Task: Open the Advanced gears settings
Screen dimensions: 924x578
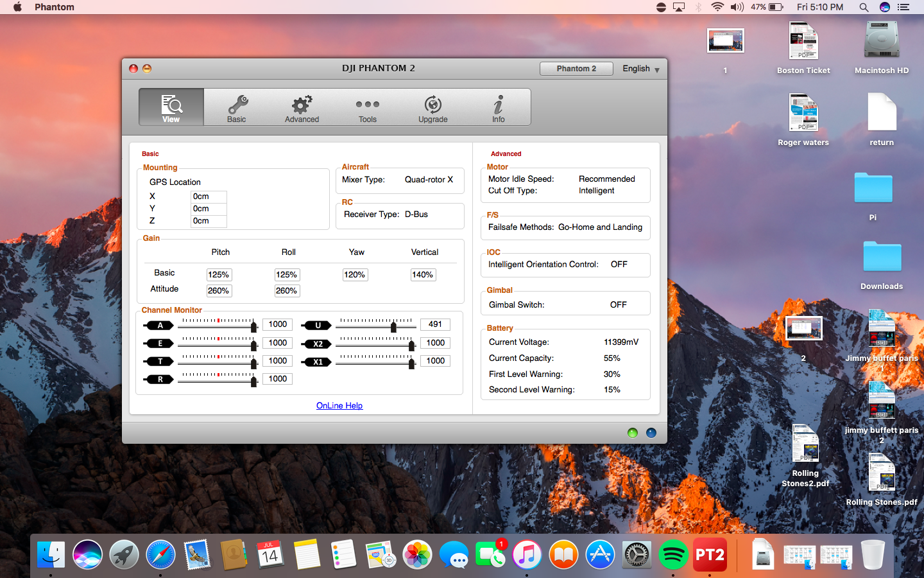Action: tap(302, 107)
